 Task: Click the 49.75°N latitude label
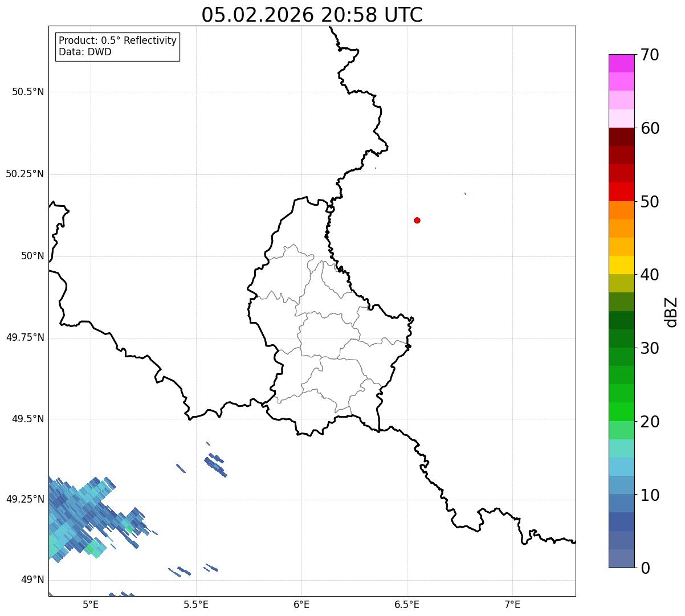[25, 337]
